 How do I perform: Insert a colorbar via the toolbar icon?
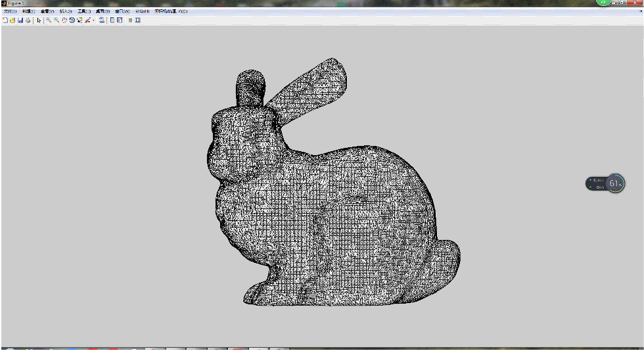coord(112,20)
